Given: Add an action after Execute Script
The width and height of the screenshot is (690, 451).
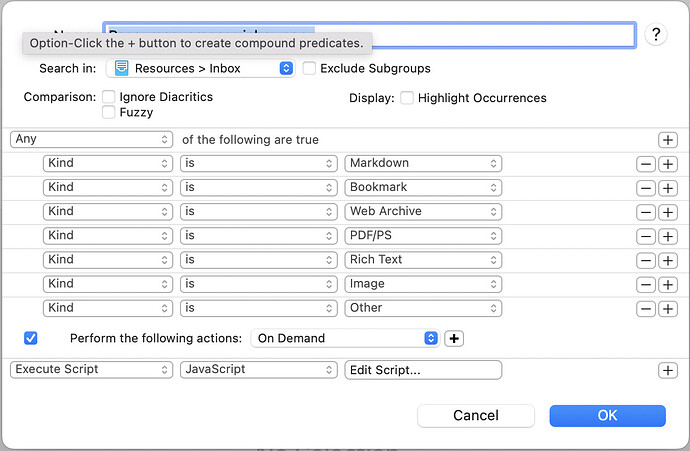Looking at the screenshot, I should [x=668, y=370].
